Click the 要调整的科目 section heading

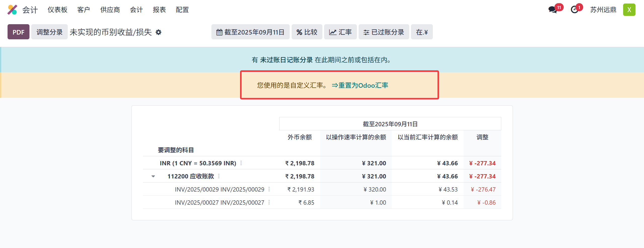tap(176, 150)
